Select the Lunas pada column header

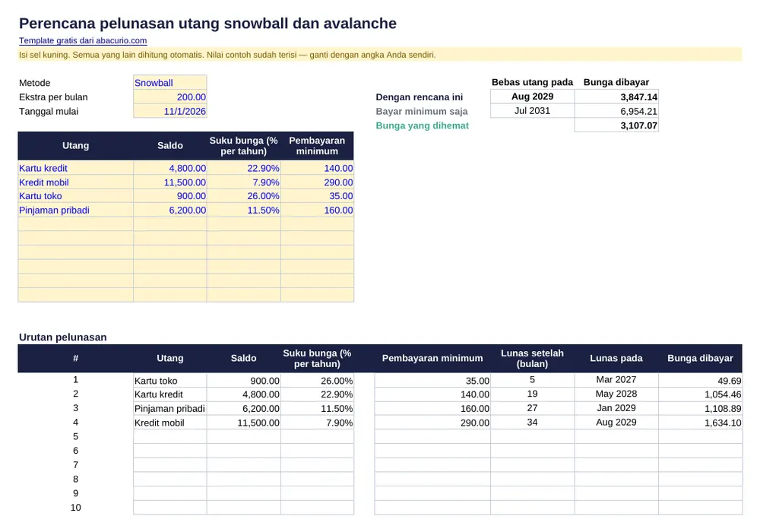tap(616, 359)
